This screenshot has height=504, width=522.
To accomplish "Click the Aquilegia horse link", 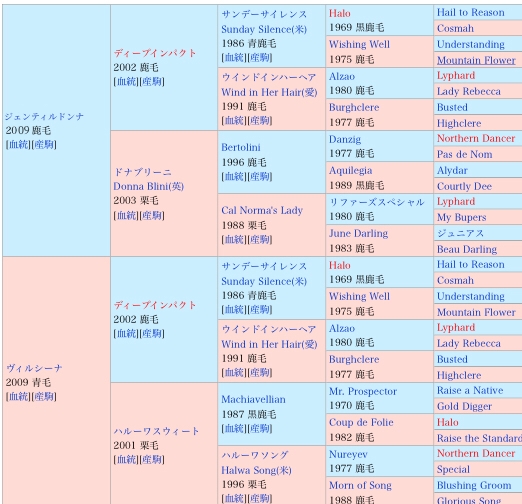I will pos(350,170).
